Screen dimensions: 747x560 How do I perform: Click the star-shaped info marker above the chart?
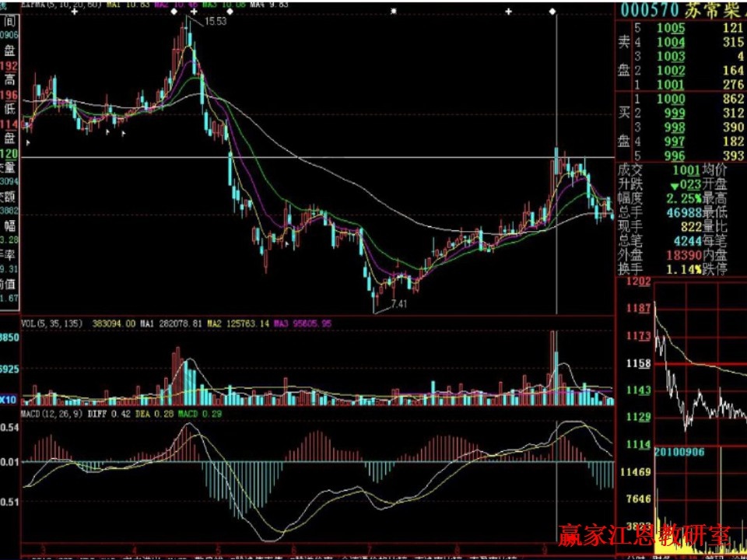[394, 11]
